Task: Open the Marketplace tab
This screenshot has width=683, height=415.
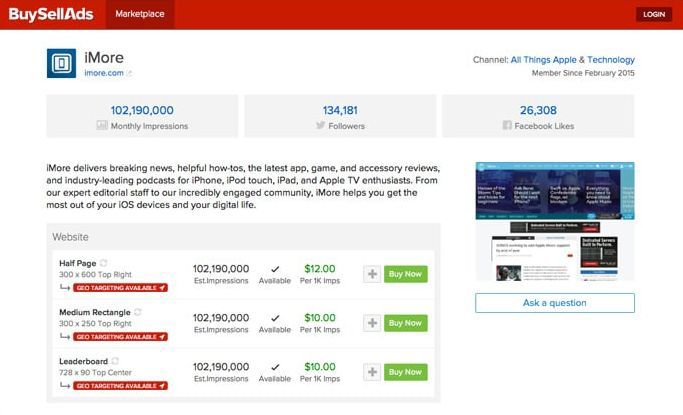Action: (140, 14)
